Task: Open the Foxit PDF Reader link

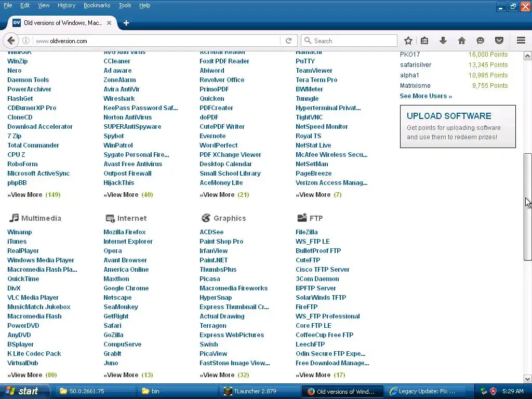Action: 224,61
